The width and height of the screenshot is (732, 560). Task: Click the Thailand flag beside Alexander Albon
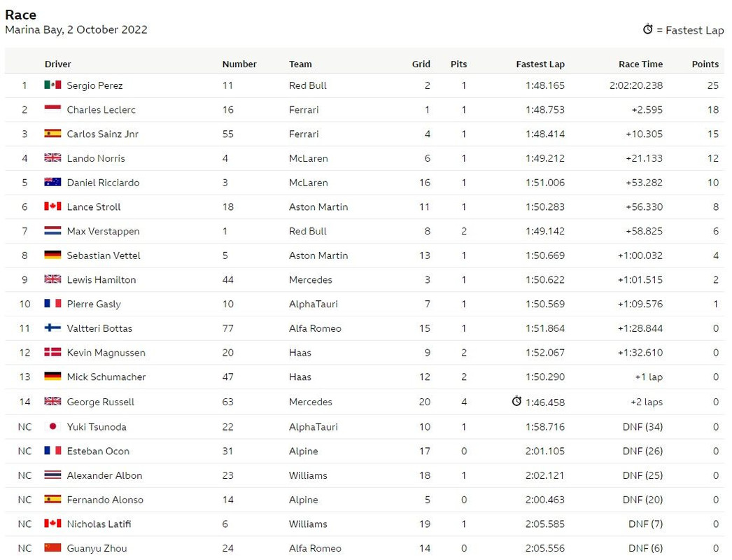[52, 475]
